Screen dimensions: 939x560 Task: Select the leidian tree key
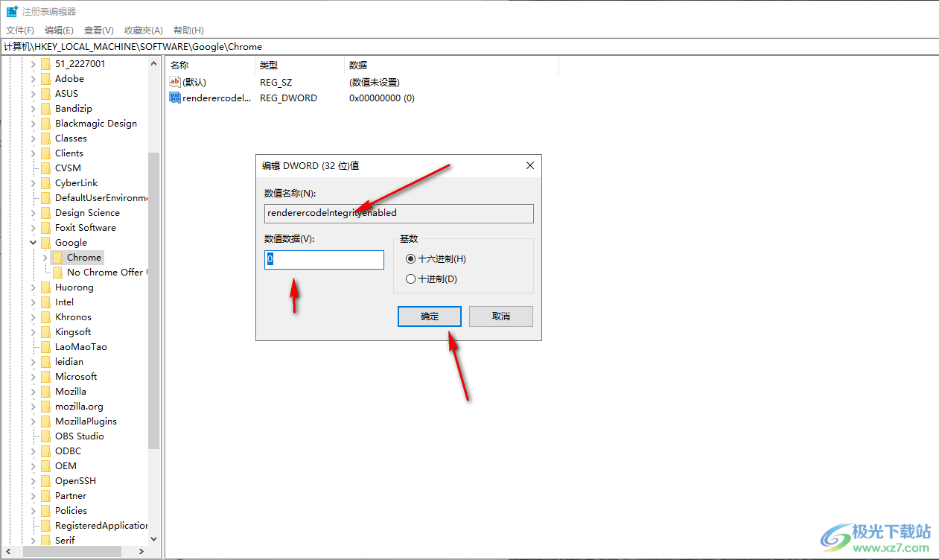coord(69,361)
